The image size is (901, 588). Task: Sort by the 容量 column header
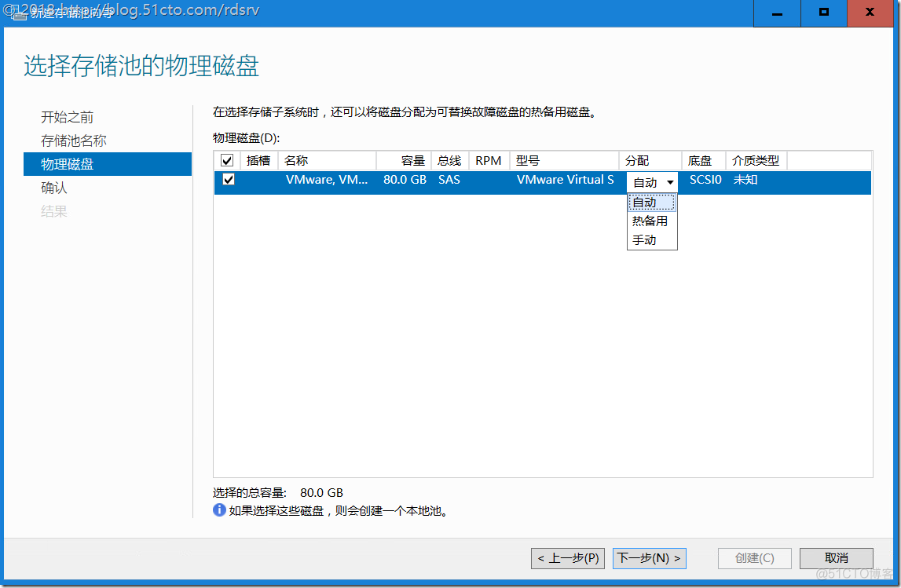(x=404, y=161)
